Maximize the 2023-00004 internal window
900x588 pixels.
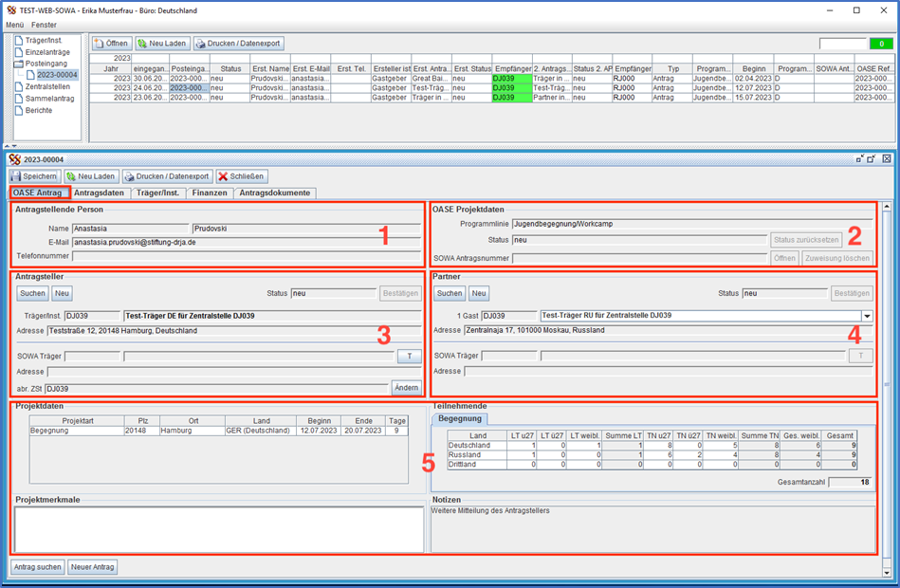[x=872, y=159]
